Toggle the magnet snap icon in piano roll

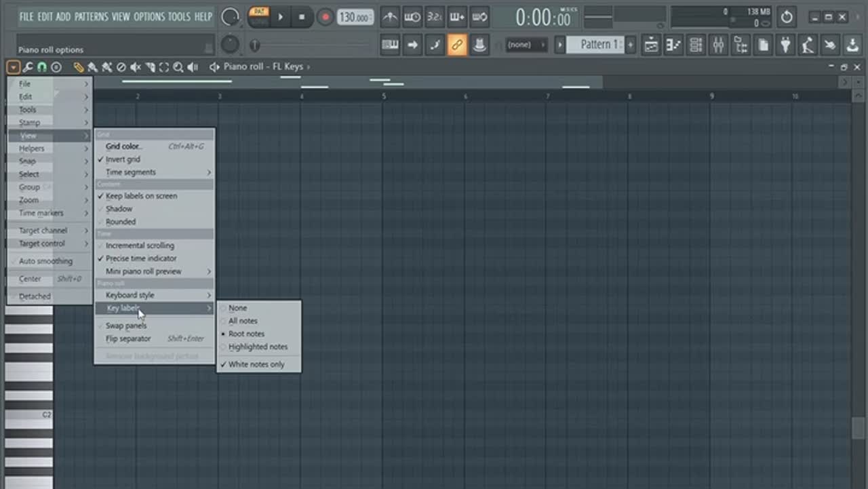(x=42, y=67)
